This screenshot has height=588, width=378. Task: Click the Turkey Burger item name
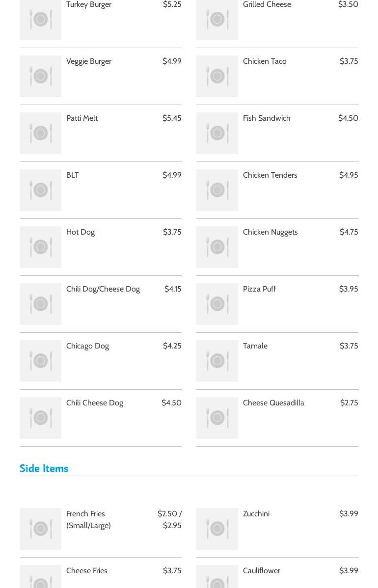89,4
